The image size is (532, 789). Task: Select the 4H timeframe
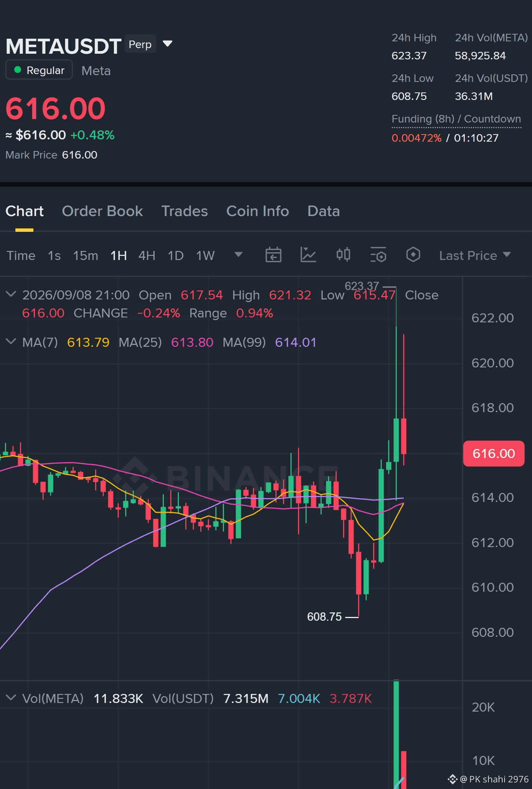point(147,255)
